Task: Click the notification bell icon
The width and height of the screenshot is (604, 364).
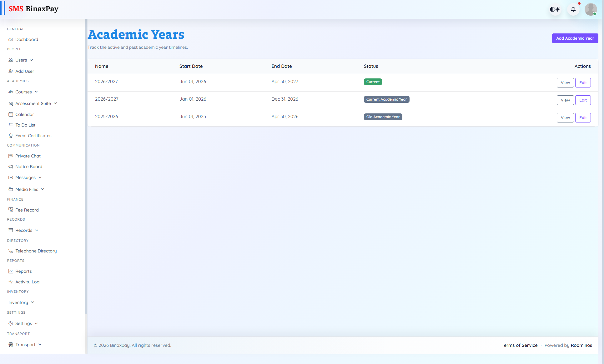Action: click(573, 9)
